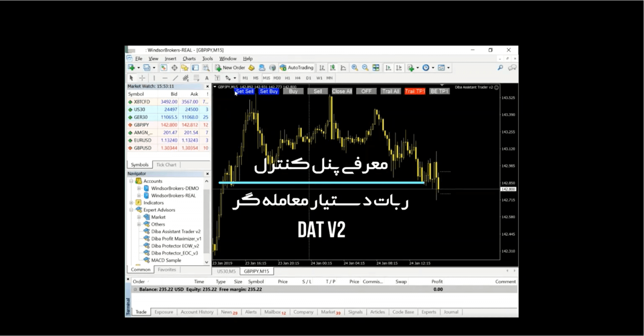Click the chat bubbles icon

pyautogui.click(x=512, y=68)
